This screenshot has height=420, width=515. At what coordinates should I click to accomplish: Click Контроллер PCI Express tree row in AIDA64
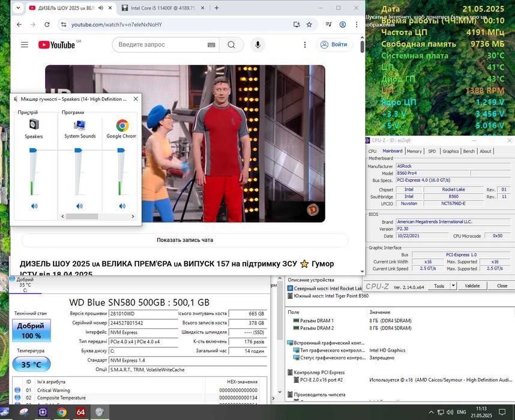coord(316,373)
